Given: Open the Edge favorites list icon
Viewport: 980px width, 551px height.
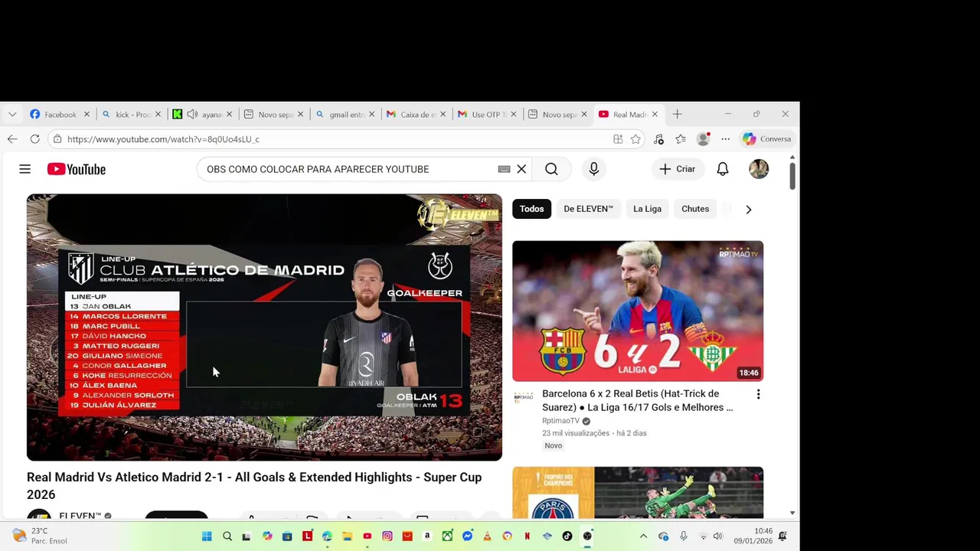Looking at the screenshot, I should pyautogui.click(x=681, y=139).
